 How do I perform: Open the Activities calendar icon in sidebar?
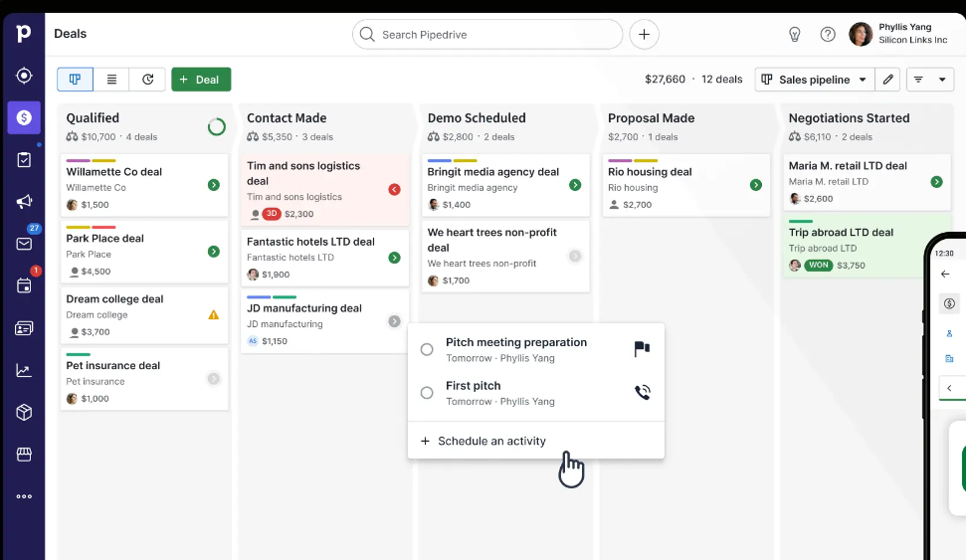coord(24,285)
